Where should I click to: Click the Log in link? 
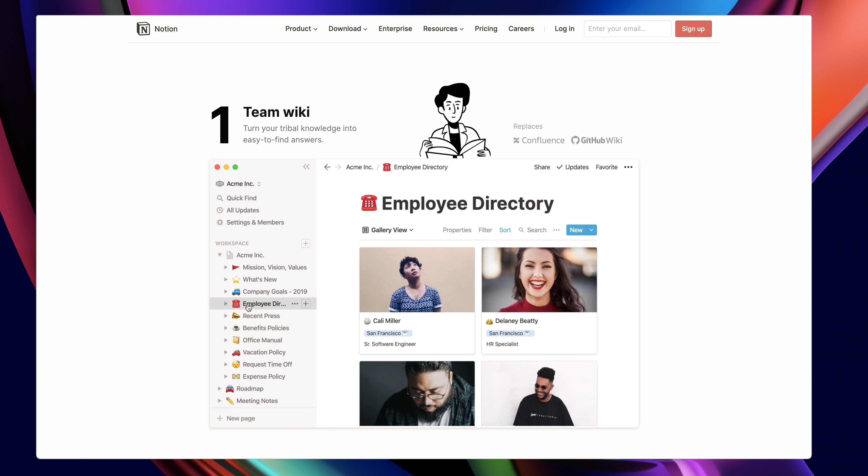(x=564, y=29)
